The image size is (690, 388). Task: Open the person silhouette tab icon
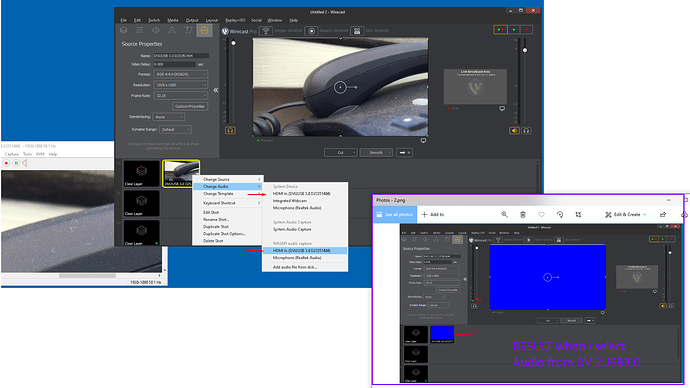(172, 30)
